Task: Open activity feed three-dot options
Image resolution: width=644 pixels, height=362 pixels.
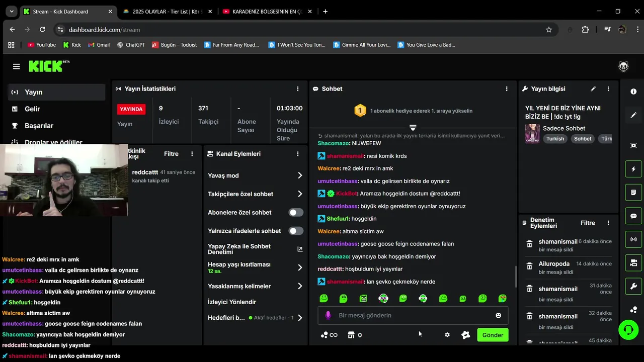Action: (192, 154)
